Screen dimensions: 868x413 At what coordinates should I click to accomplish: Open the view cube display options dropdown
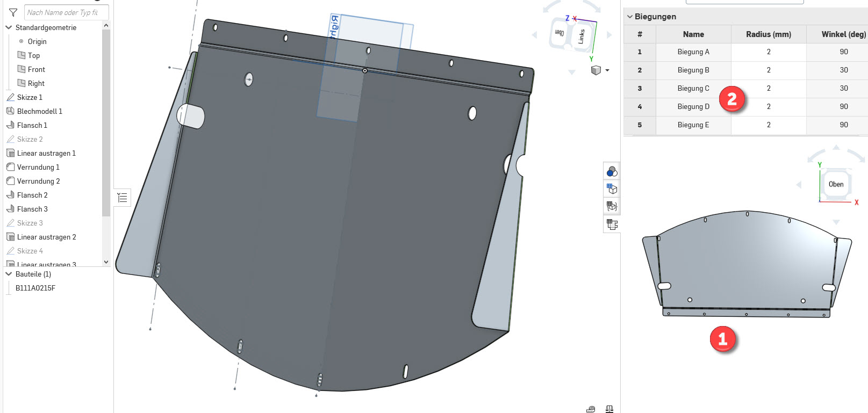pos(607,70)
